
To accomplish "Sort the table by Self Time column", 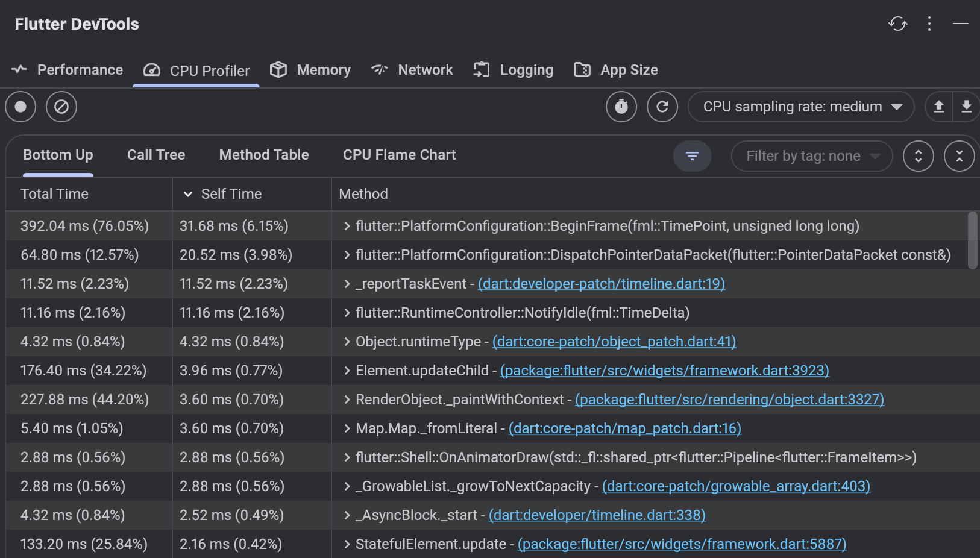I will [x=231, y=194].
